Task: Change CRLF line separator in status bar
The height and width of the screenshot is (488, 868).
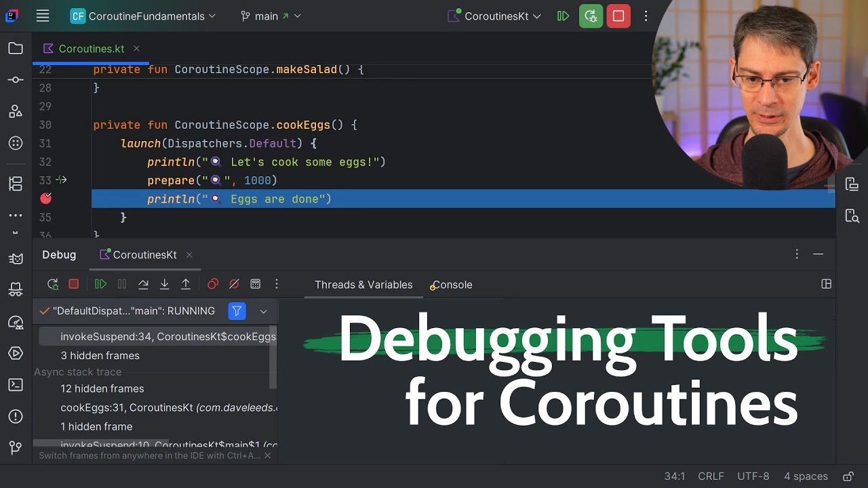Action: pyautogui.click(x=711, y=476)
